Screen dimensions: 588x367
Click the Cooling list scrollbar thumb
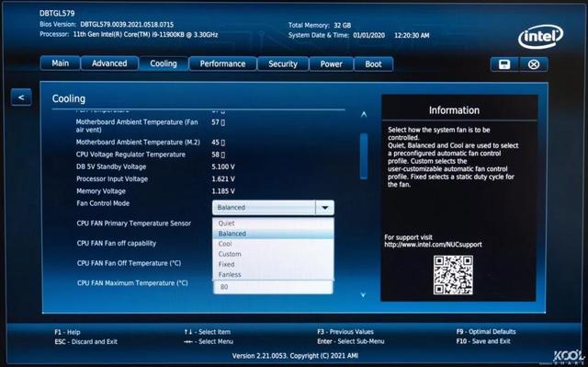click(364, 156)
